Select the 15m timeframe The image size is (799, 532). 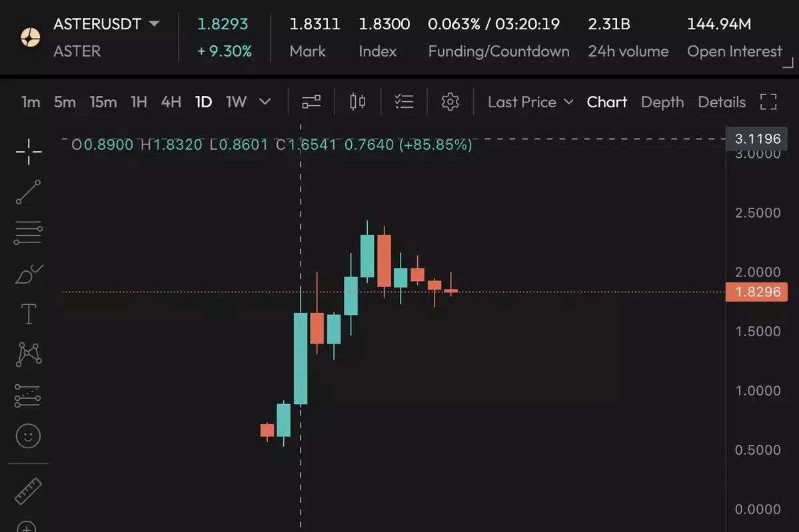point(103,102)
